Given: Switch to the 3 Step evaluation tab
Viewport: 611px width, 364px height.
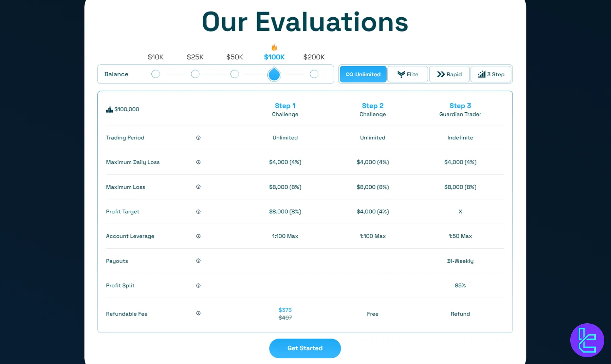Looking at the screenshot, I should point(491,74).
